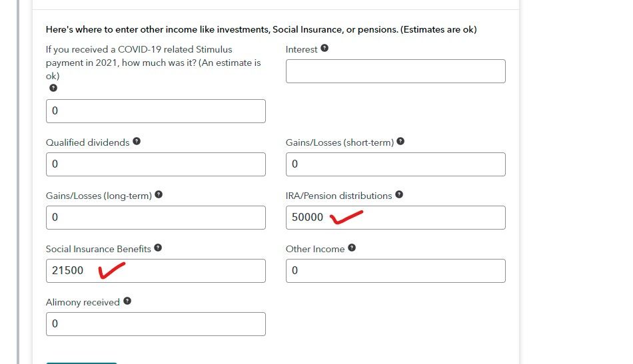Focus Gains/Losses (short-term) field
Screen dimensions: 633x364
(396, 164)
